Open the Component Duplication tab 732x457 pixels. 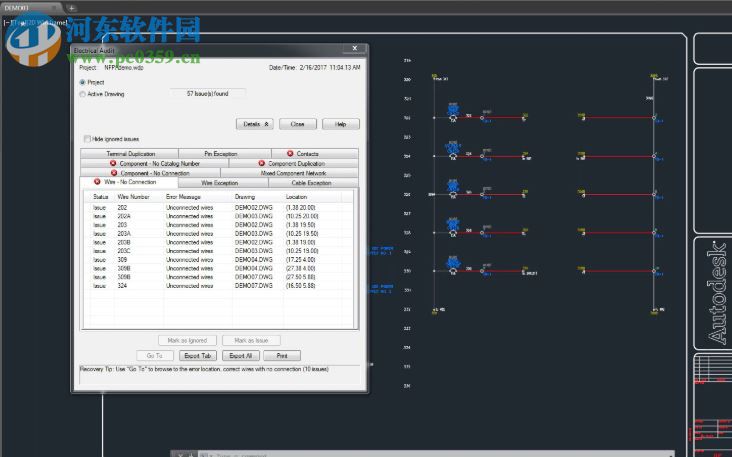294,163
